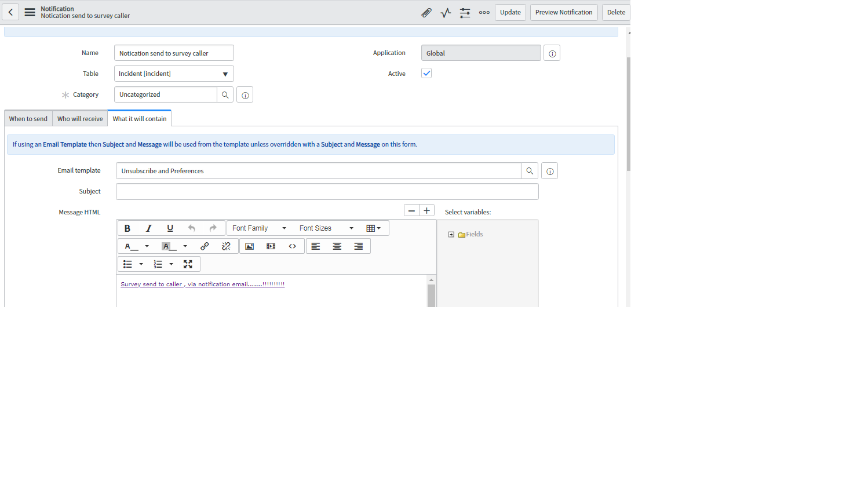Viewport: 868px width, 496px height.
Task: Open the more options ellipsis menu
Action: point(484,12)
